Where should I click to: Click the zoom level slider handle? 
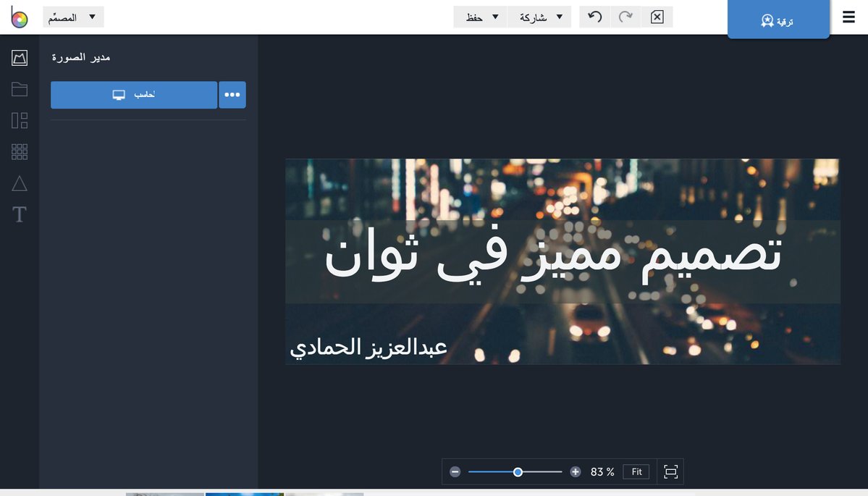click(518, 472)
